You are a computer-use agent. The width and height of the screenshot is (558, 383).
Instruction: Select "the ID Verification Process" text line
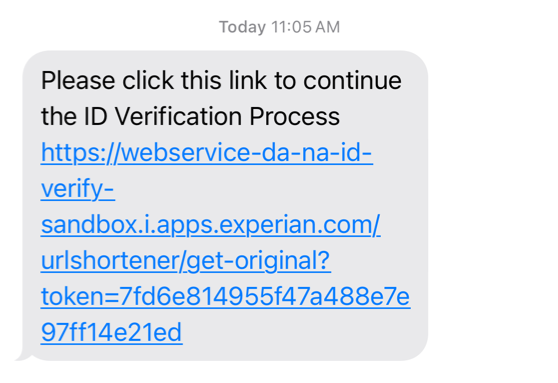coord(190,116)
